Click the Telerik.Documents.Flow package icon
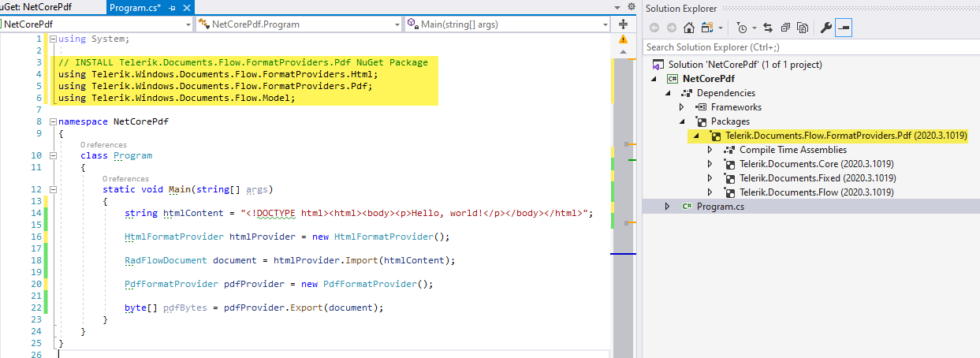The width and height of the screenshot is (980, 358). click(x=729, y=192)
